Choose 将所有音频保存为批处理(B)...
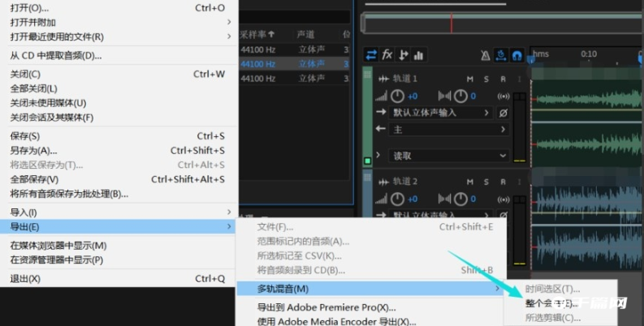The width and height of the screenshot is (644, 326). coord(119,194)
